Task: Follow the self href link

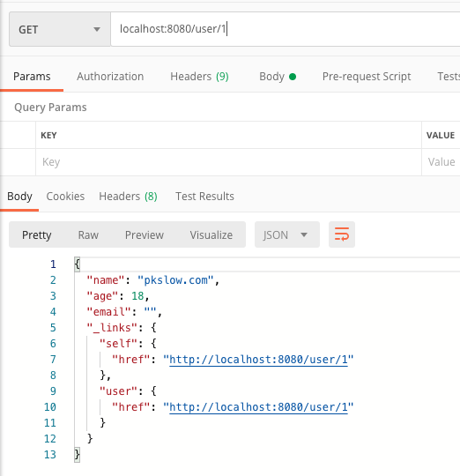Action: (x=258, y=360)
